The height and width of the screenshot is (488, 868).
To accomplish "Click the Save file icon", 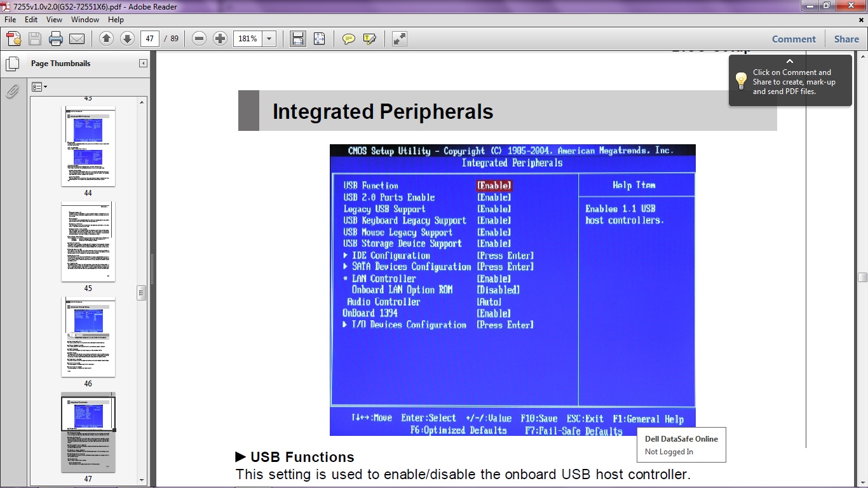I will coord(35,39).
